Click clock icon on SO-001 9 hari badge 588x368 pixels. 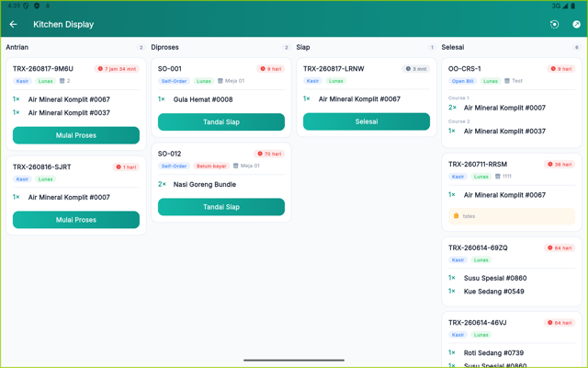[263, 69]
